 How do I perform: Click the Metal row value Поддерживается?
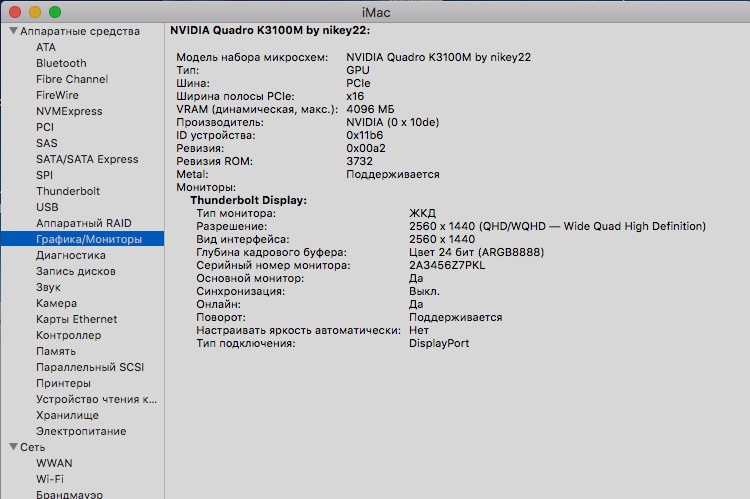[393, 174]
